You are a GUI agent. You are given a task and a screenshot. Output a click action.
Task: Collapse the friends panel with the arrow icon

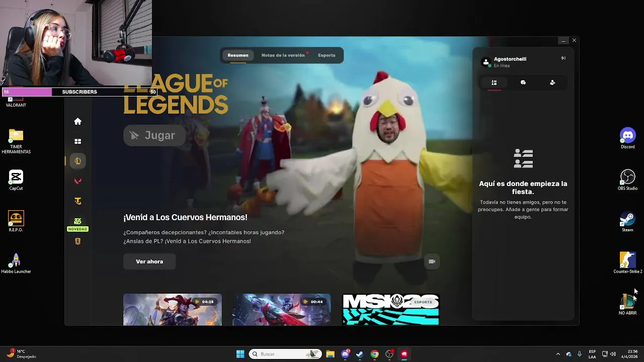tap(563, 58)
